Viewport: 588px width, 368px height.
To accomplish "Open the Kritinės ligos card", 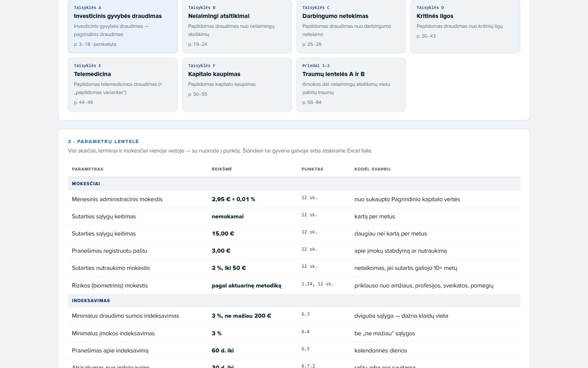I will [465, 26].
